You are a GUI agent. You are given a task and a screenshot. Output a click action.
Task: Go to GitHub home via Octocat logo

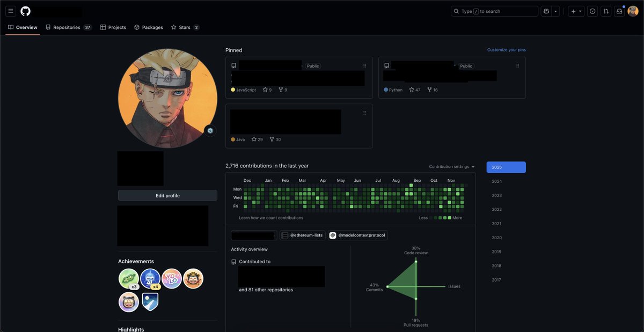point(25,11)
